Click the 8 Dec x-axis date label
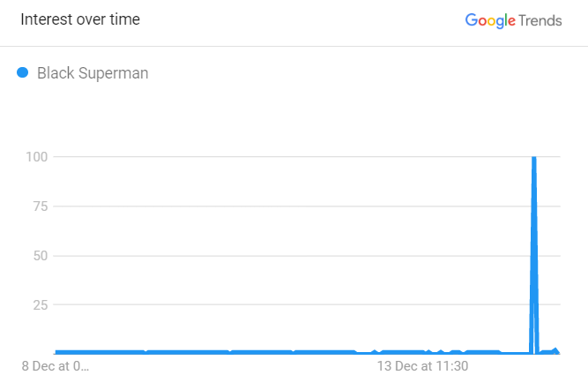 56,366
